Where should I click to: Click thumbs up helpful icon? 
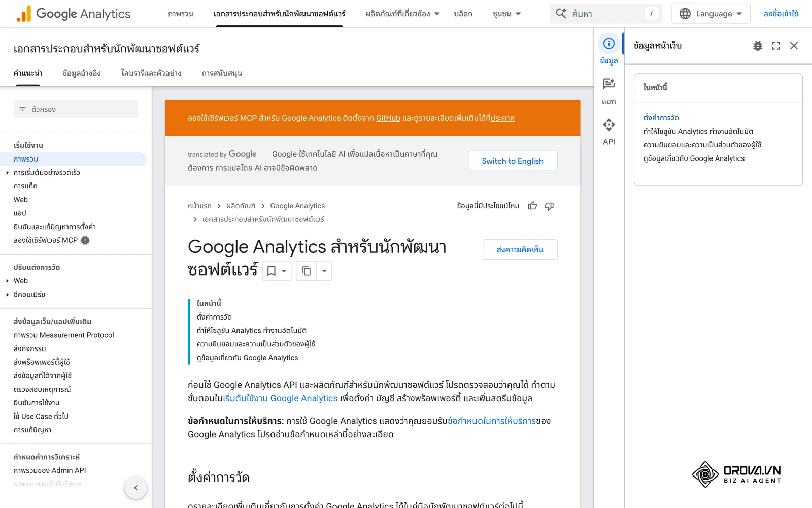(x=532, y=206)
